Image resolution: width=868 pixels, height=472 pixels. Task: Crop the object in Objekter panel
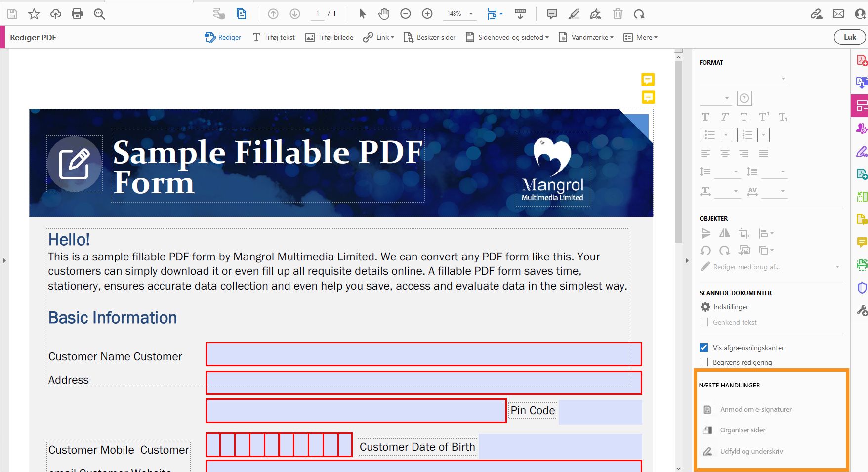pos(744,233)
